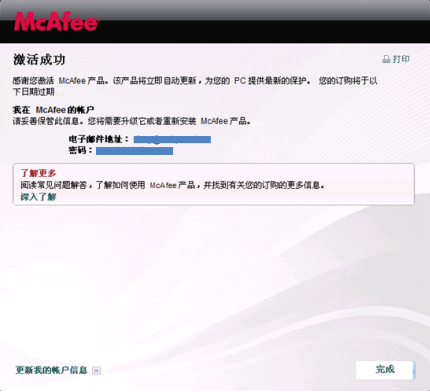Click the arrow icon after 更新我的帐户信息
This screenshot has width=430, height=392.
96,370
